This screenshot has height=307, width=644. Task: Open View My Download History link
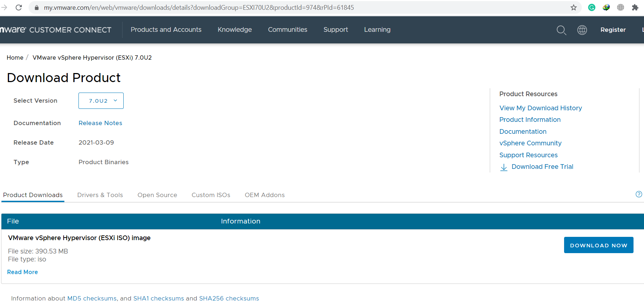(540, 108)
